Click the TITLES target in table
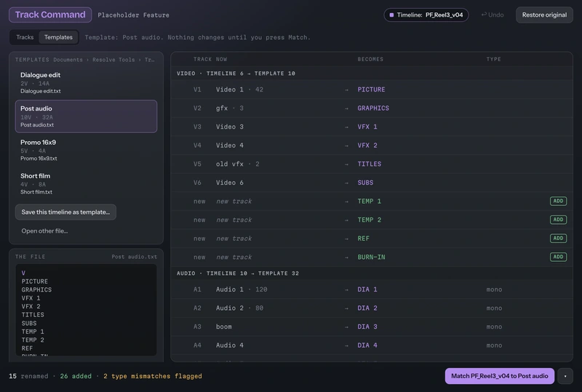This screenshot has height=392, width=582. [x=370, y=164]
